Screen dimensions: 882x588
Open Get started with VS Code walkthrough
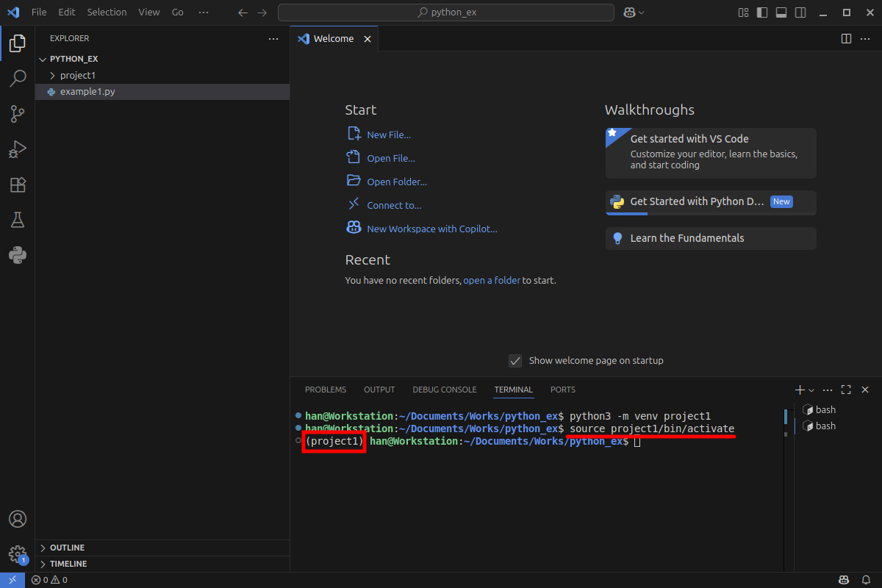[711, 153]
